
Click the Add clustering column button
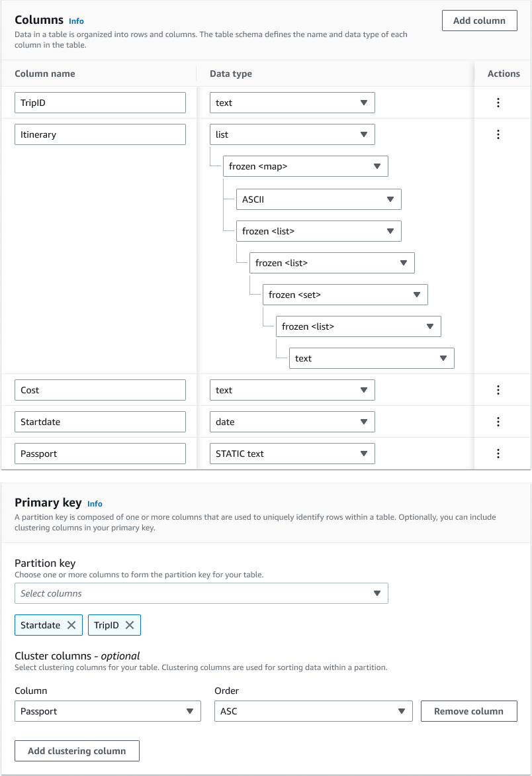(76, 751)
